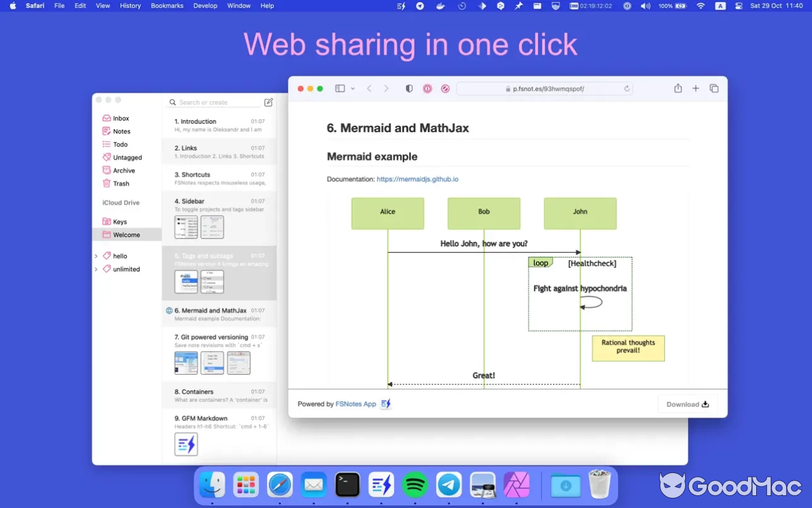
Task: Select the Git powered versioning note
Action: [211, 337]
